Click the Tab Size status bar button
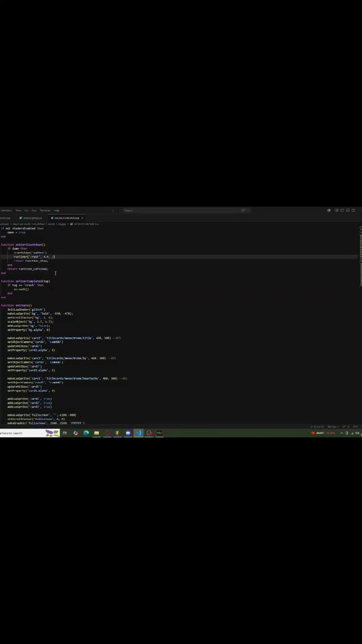 [333, 427]
